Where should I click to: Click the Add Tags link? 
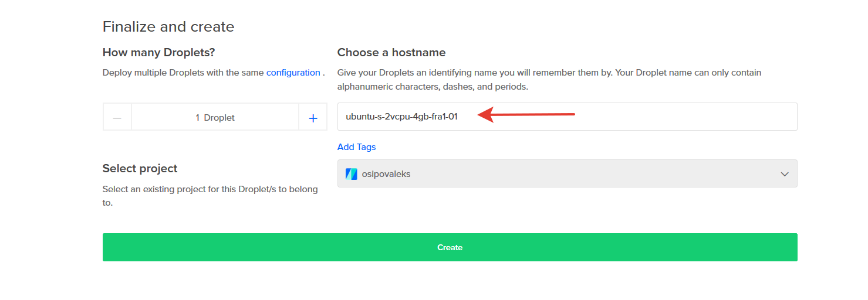click(x=356, y=147)
